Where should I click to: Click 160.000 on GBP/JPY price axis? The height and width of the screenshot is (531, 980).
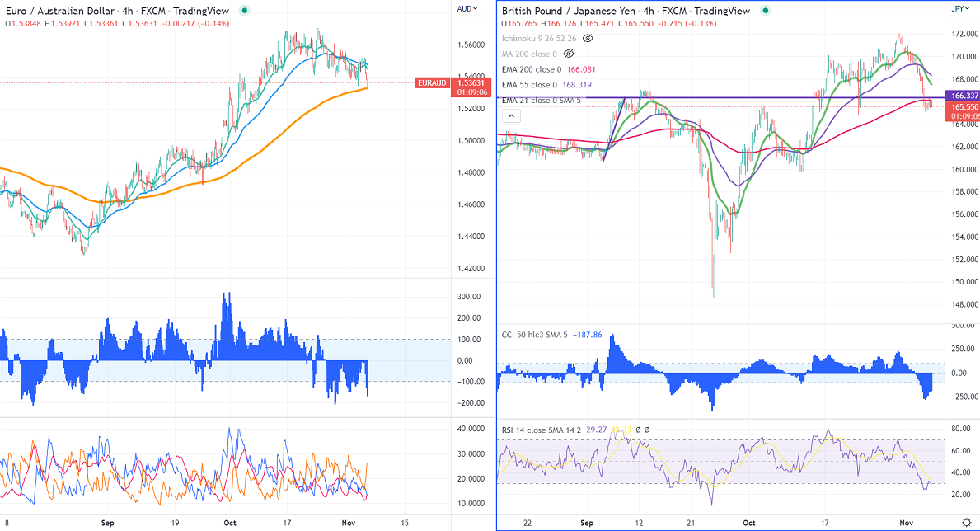coord(965,170)
